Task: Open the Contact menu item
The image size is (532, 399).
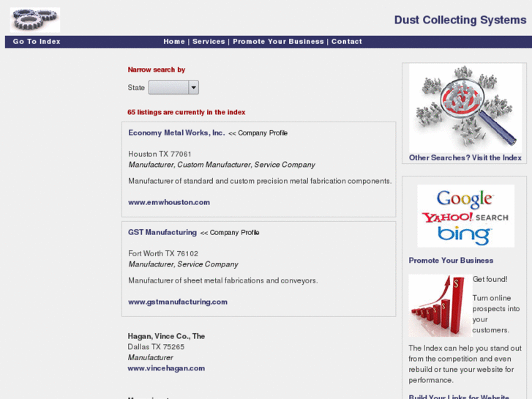Action: pyautogui.click(x=347, y=42)
